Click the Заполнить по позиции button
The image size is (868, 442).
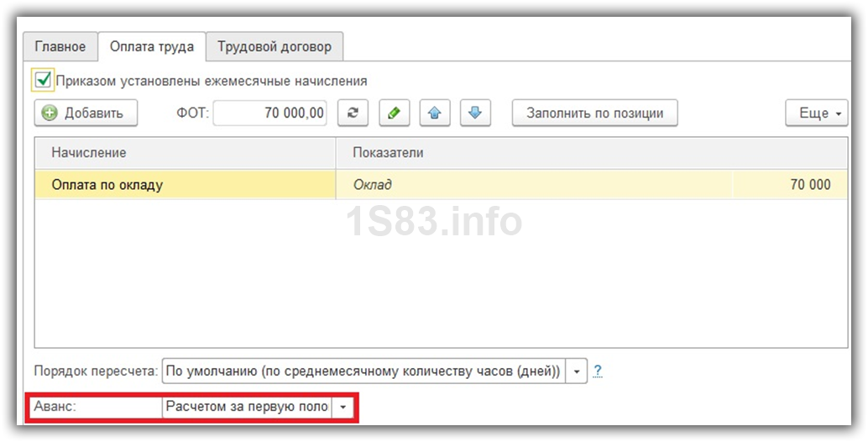(x=594, y=113)
